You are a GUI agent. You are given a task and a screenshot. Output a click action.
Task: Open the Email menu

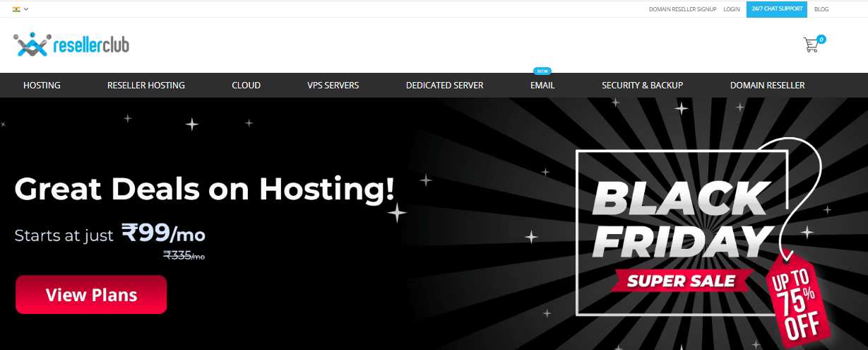pos(542,85)
